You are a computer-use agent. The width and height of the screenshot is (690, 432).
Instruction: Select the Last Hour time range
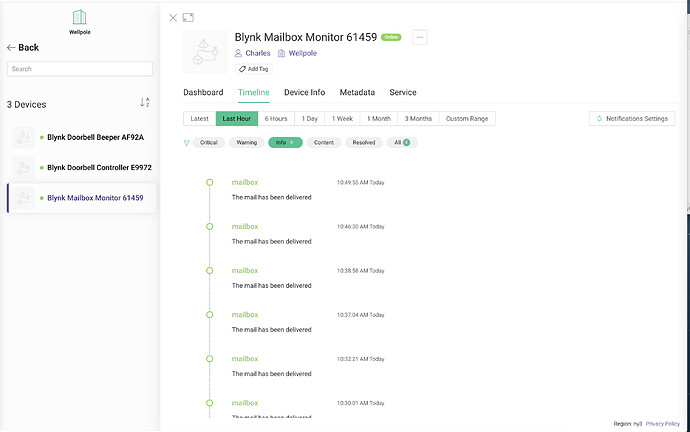[237, 119]
